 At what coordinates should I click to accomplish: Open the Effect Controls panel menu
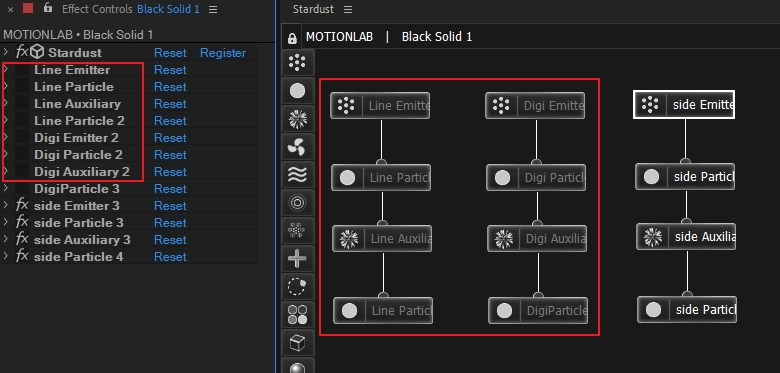click(x=213, y=9)
